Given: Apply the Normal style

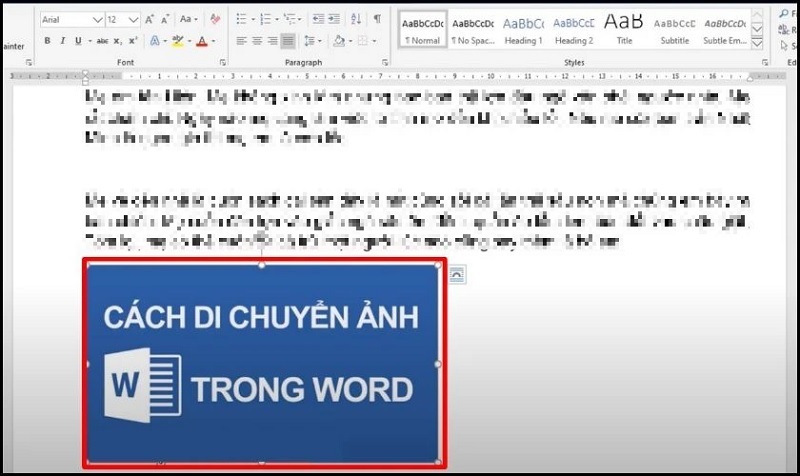Looking at the screenshot, I should (423, 31).
